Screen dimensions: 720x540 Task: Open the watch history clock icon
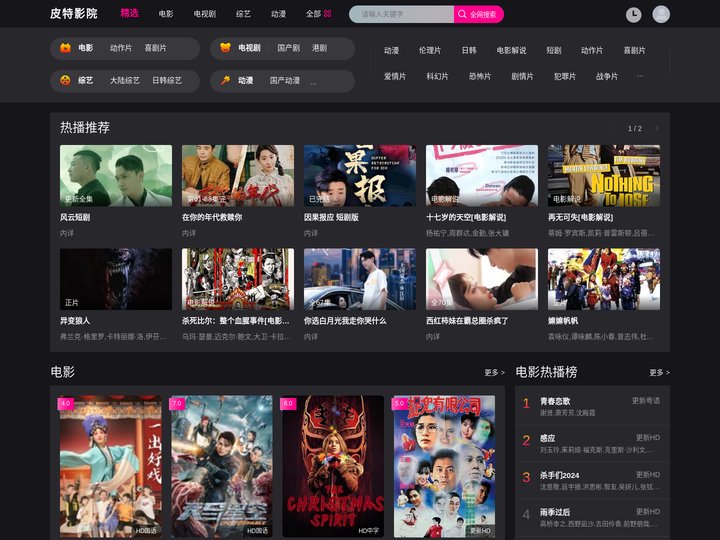633,14
